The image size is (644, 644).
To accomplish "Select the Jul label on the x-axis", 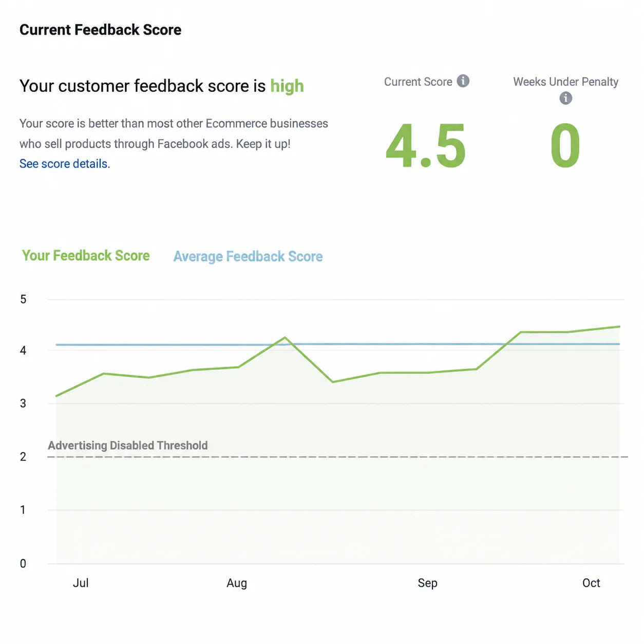I will [81, 583].
